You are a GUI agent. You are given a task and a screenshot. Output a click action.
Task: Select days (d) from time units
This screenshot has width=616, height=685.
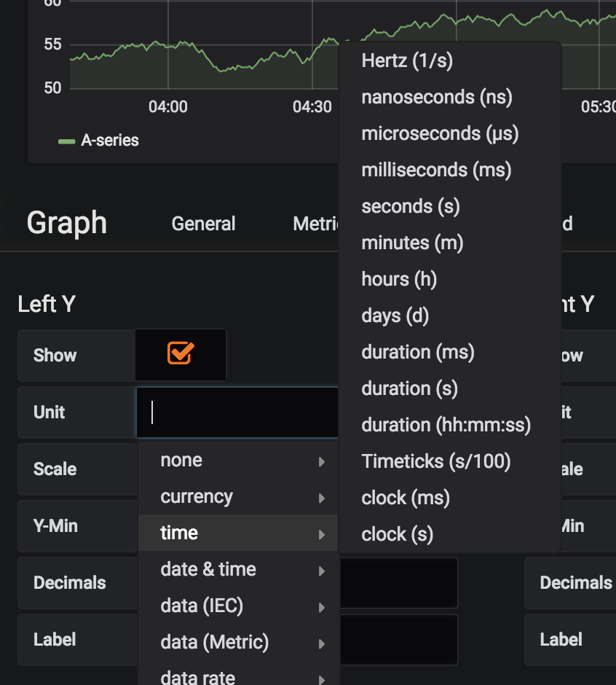pos(395,316)
